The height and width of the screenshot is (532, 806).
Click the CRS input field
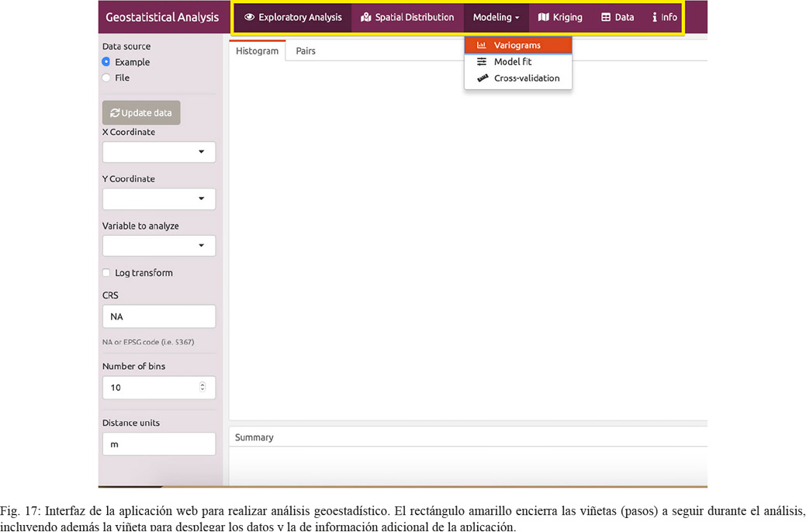tap(159, 316)
